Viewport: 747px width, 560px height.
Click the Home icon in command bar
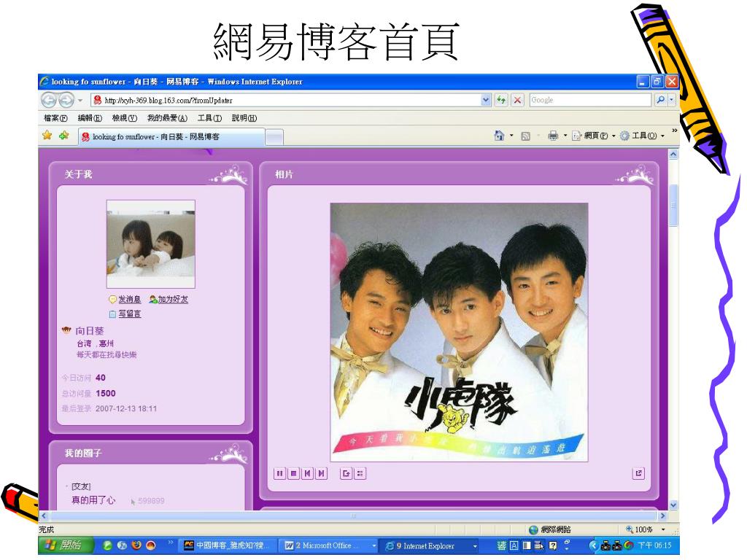(499, 136)
